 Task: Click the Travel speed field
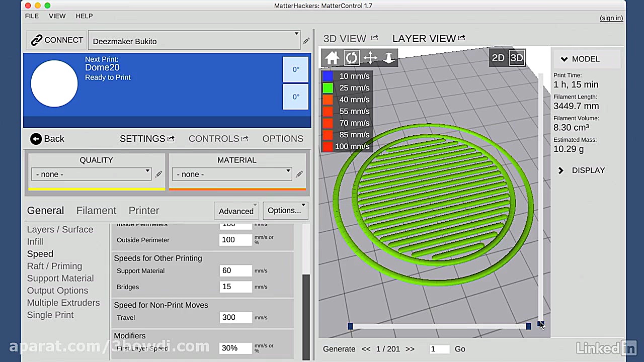[235, 317]
